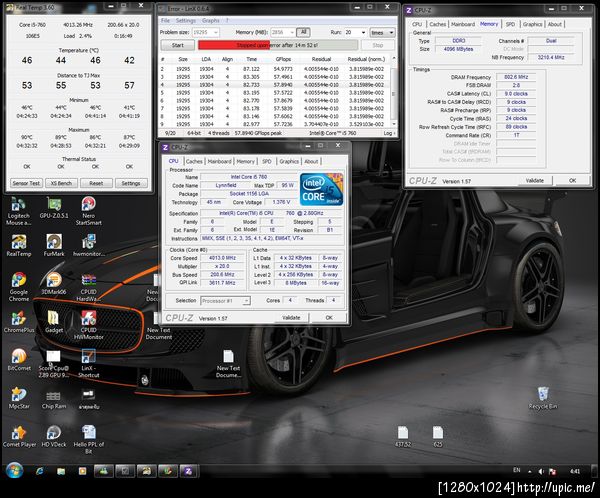Image resolution: width=600 pixels, height=498 pixels.
Task: Switch to Caches tab in front CPU-Z window
Action: coord(194,162)
